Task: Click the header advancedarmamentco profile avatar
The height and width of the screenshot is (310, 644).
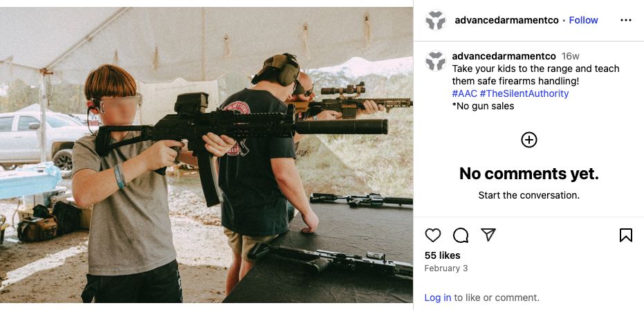Action: click(x=436, y=20)
